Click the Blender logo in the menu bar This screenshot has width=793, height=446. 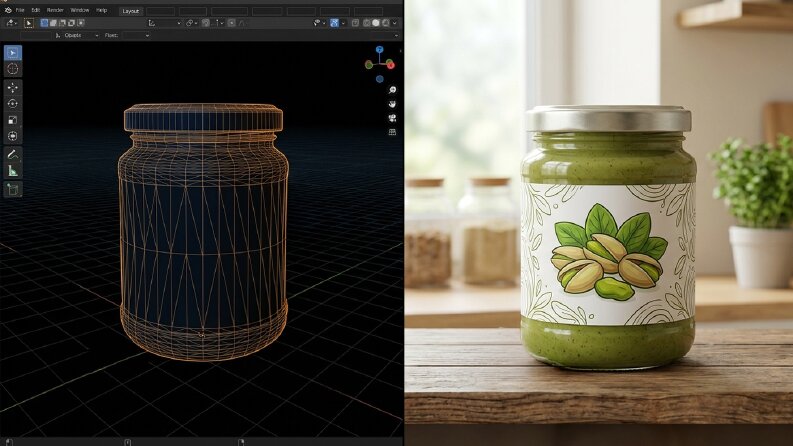8,10
